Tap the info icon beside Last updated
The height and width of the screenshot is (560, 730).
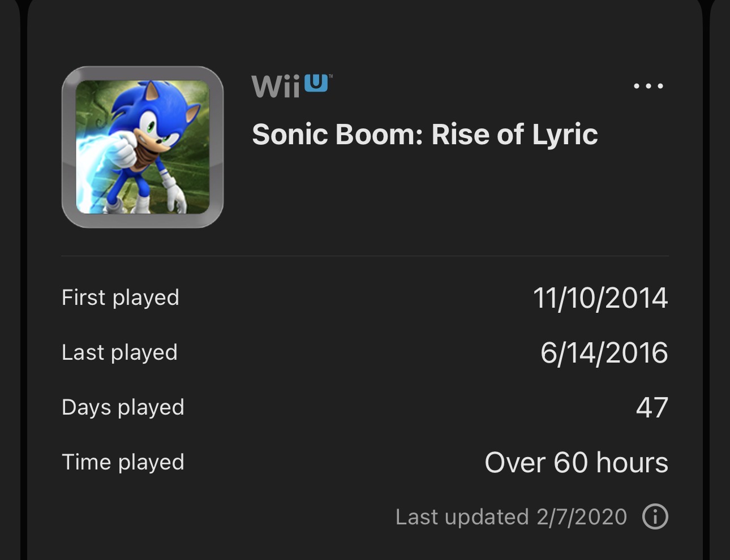pyautogui.click(x=655, y=516)
